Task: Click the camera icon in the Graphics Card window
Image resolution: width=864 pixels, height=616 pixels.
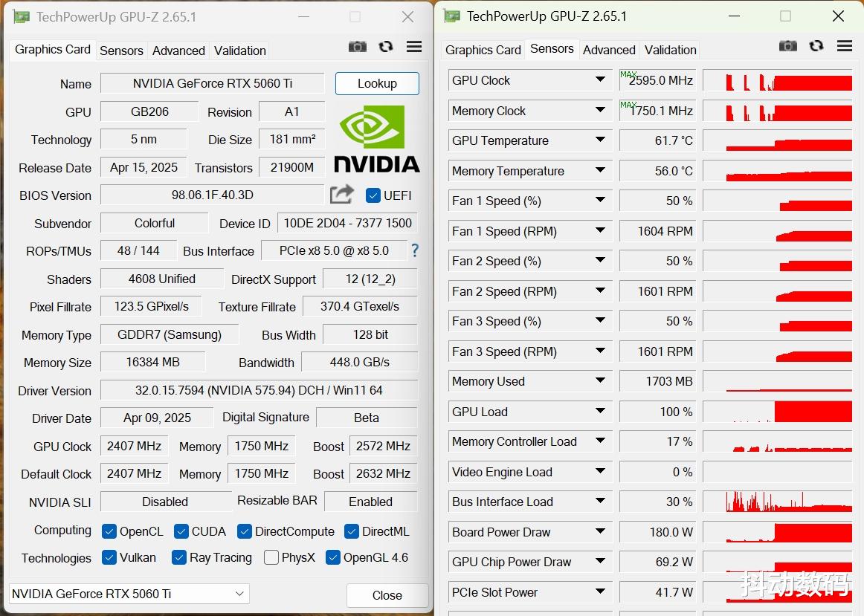Action: click(358, 47)
